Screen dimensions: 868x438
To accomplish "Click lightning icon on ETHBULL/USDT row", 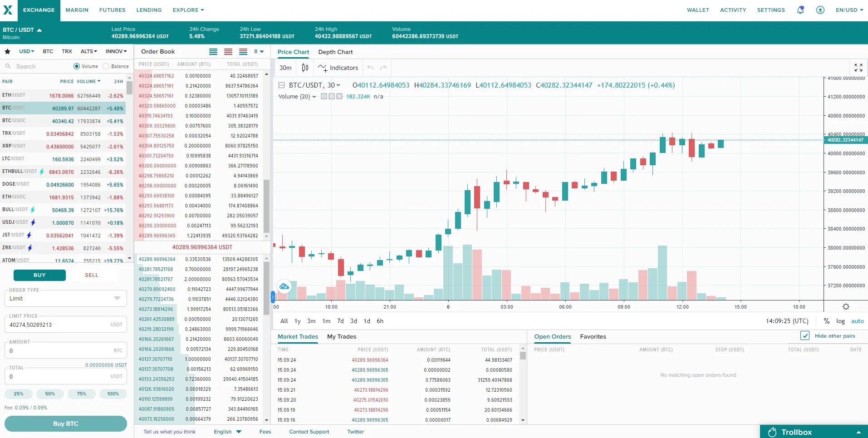I will point(42,172).
